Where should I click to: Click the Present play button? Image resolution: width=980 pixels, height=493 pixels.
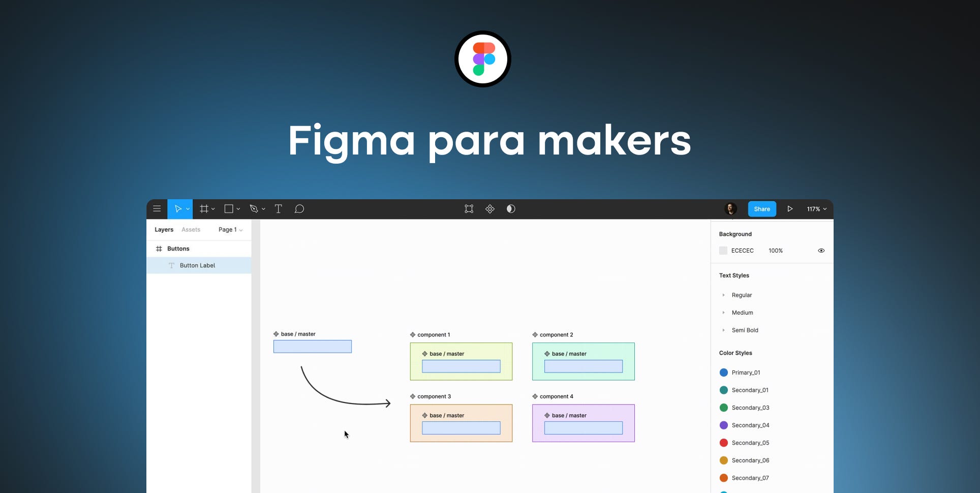click(790, 209)
